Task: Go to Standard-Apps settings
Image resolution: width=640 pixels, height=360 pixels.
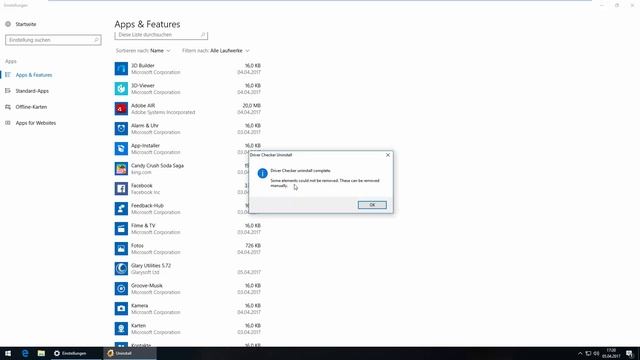Action: pyautogui.click(x=32, y=91)
